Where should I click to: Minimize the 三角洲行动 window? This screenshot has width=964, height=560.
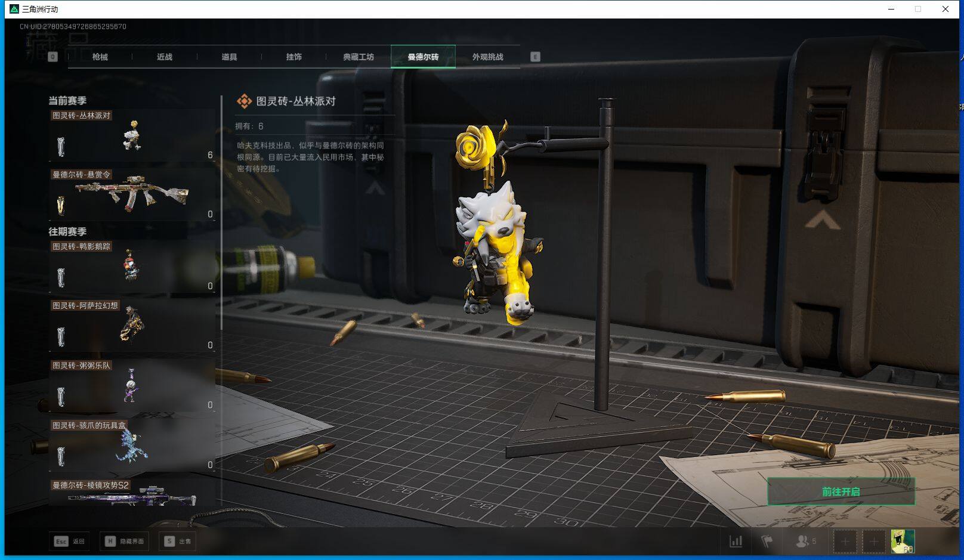click(x=891, y=9)
